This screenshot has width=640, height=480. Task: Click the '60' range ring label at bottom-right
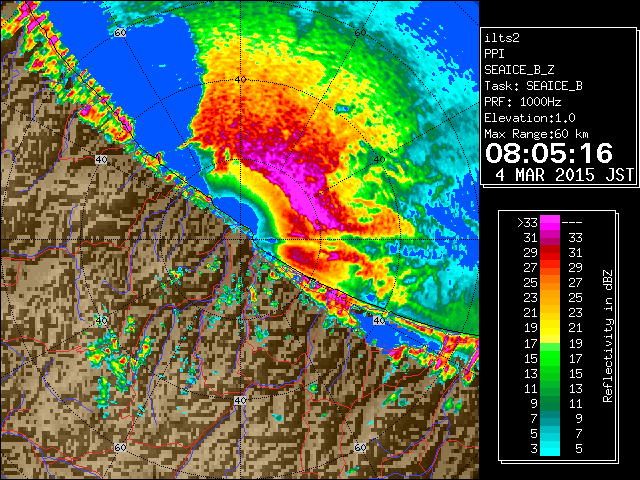[360, 447]
